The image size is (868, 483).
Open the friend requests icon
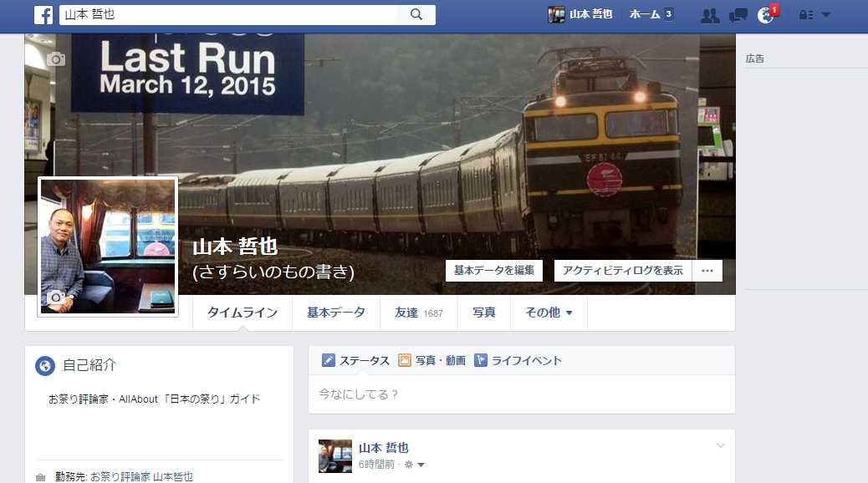(x=710, y=15)
